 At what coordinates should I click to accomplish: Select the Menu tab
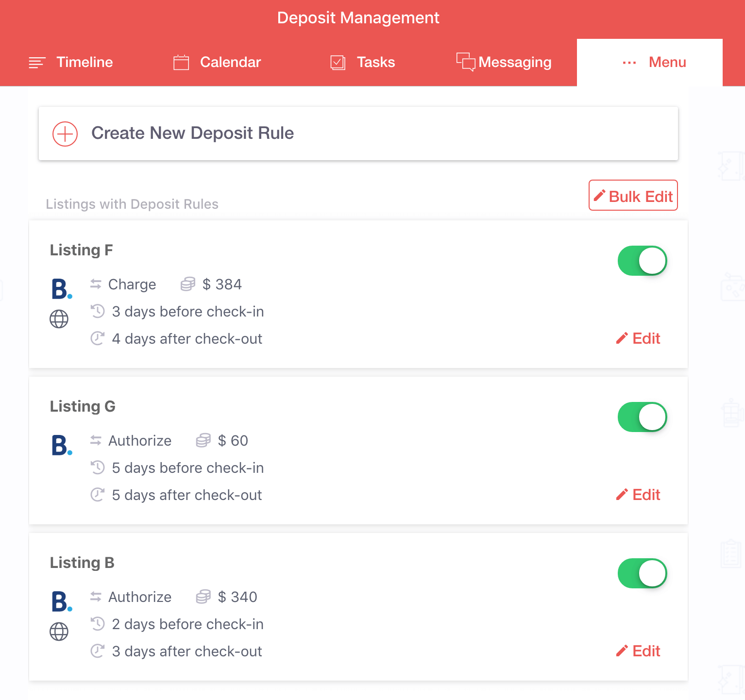coord(650,63)
